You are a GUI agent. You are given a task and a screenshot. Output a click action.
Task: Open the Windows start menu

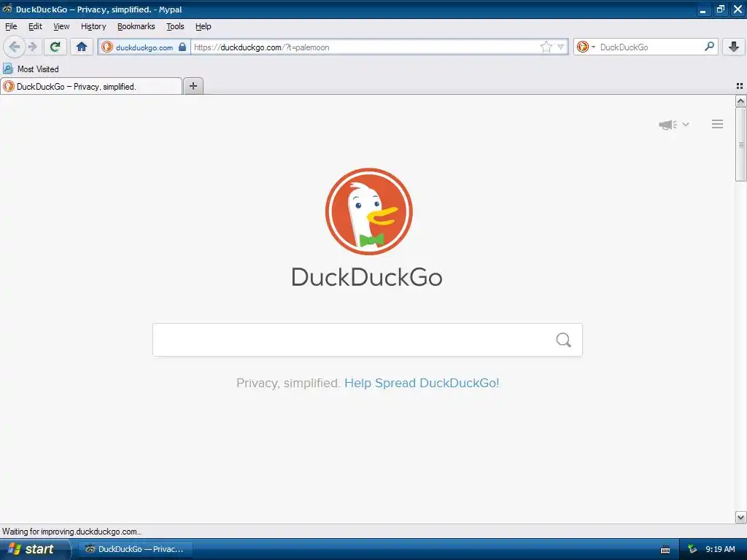[x=34, y=549]
